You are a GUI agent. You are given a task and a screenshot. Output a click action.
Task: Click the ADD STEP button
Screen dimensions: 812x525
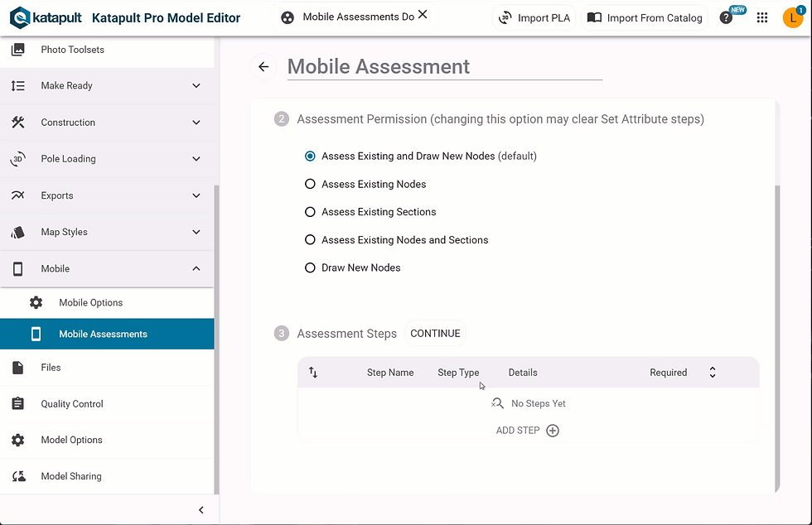527,431
